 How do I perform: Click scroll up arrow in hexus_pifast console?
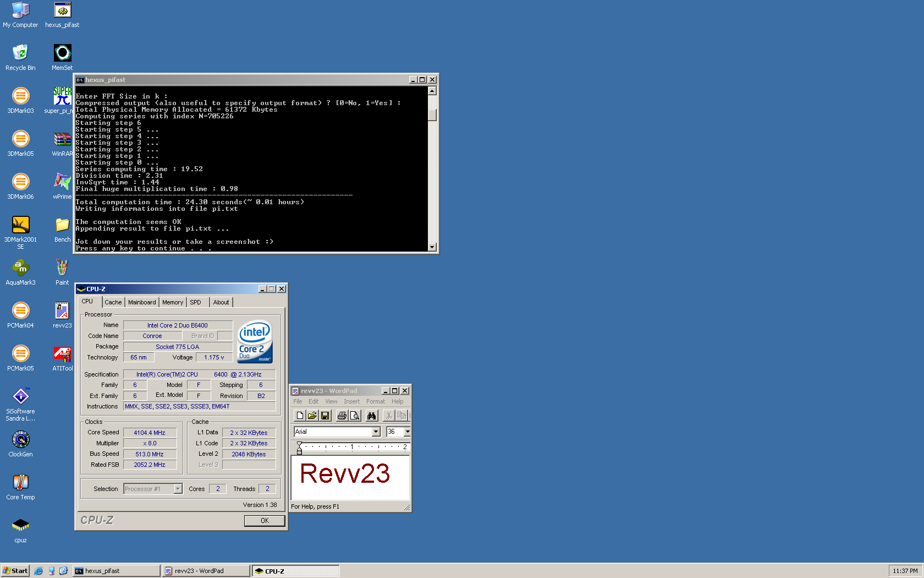pos(432,91)
